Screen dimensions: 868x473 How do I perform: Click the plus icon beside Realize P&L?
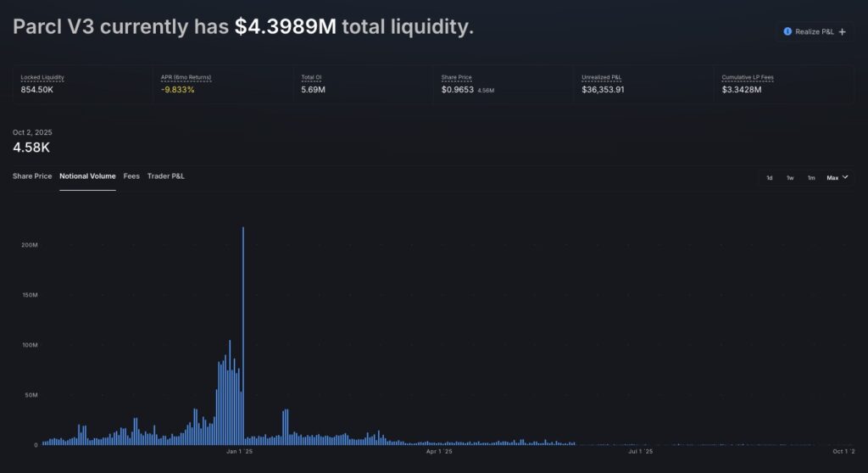pyautogui.click(x=842, y=31)
